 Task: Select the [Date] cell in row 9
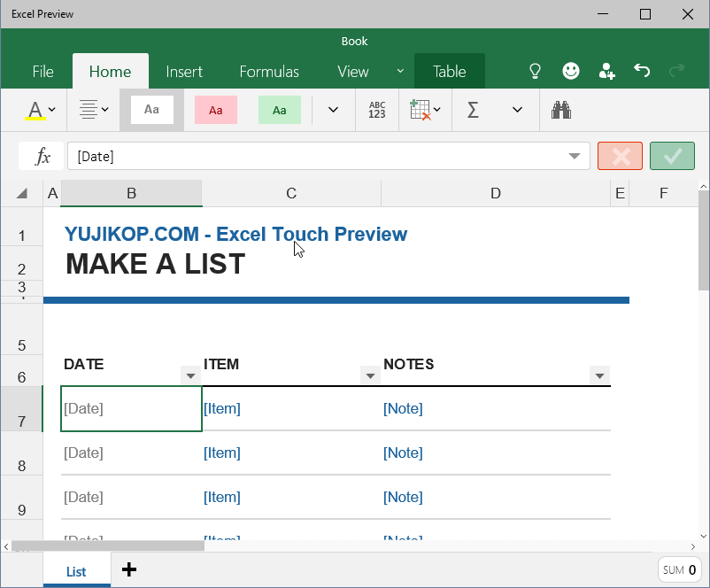[x=131, y=497]
